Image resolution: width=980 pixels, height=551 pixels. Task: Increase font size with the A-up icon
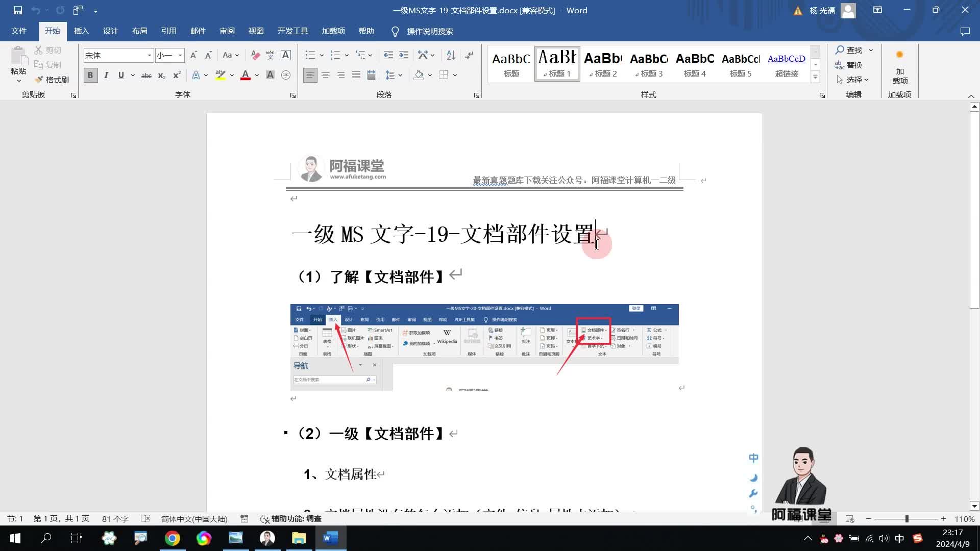click(x=193, y=55)
